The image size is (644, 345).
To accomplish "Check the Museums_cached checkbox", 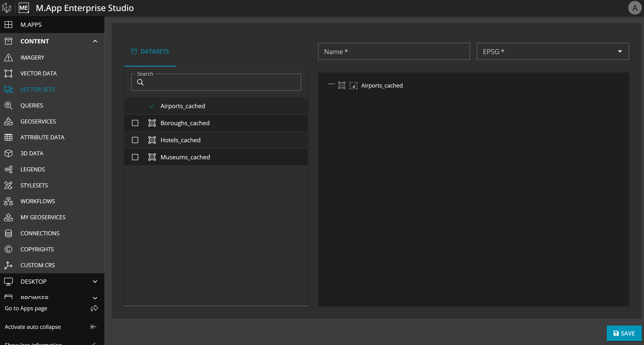I will coord(135,157).
